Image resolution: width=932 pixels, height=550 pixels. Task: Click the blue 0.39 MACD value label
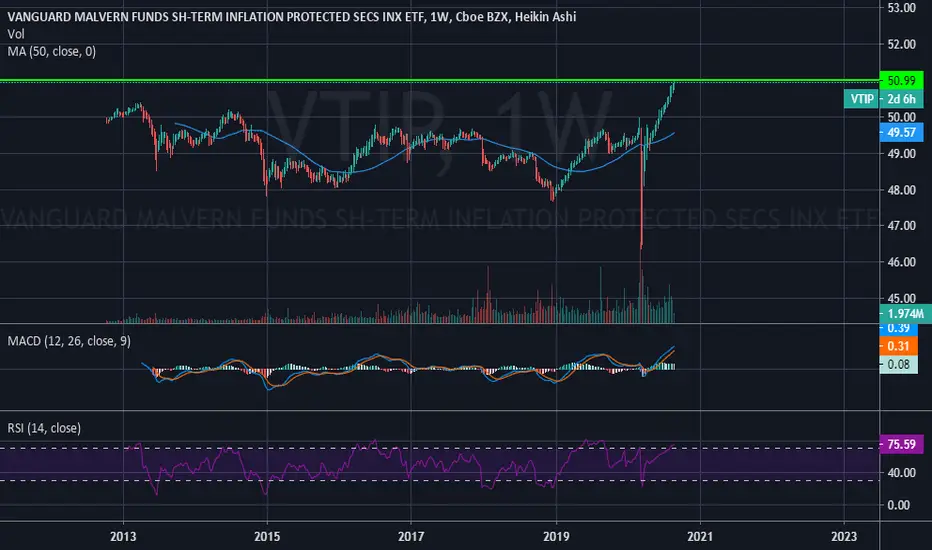[x=898, y=328]
